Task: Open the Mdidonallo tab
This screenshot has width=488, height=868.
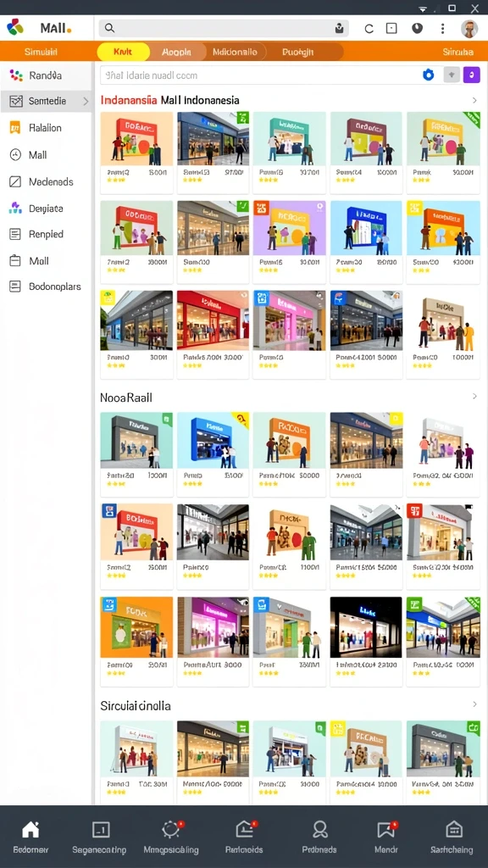Action: [235, 52]
